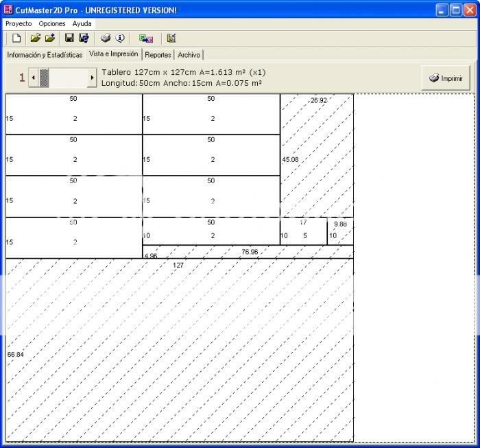Click the left arrow of sheet scrollbar
Screen dimensions: 480x448
tap(33, 78)
